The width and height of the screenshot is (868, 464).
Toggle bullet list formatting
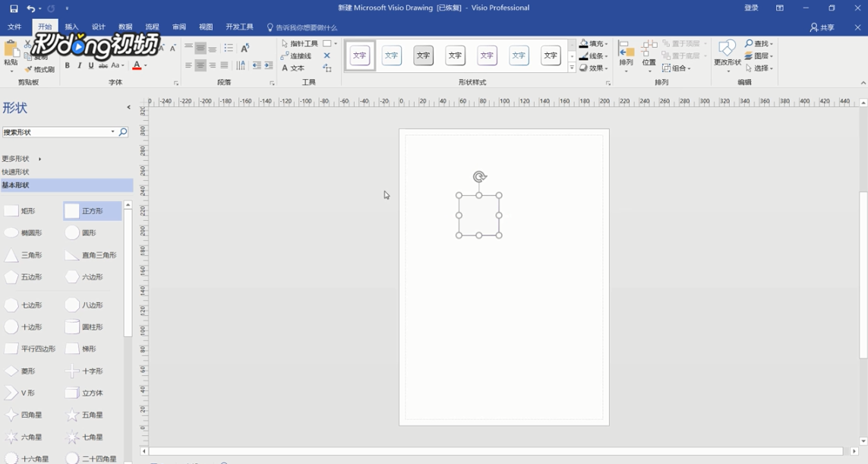[228, 48]
